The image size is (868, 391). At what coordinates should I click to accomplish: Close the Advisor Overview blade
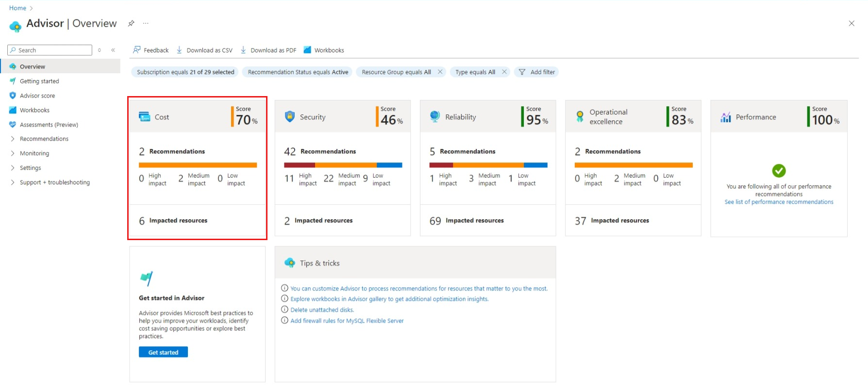[x=851, y=23]
